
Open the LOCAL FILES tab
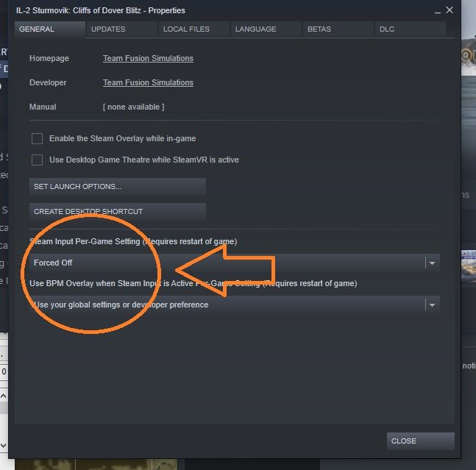[x=193, y=29]
